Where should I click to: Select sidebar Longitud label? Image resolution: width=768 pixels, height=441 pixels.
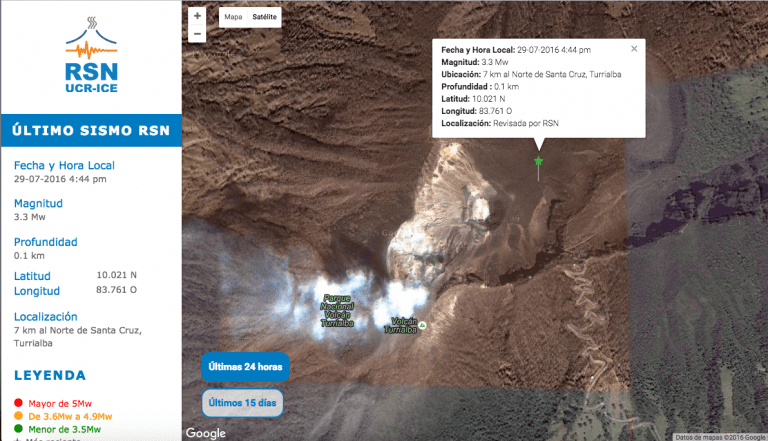tap(37, 291)
